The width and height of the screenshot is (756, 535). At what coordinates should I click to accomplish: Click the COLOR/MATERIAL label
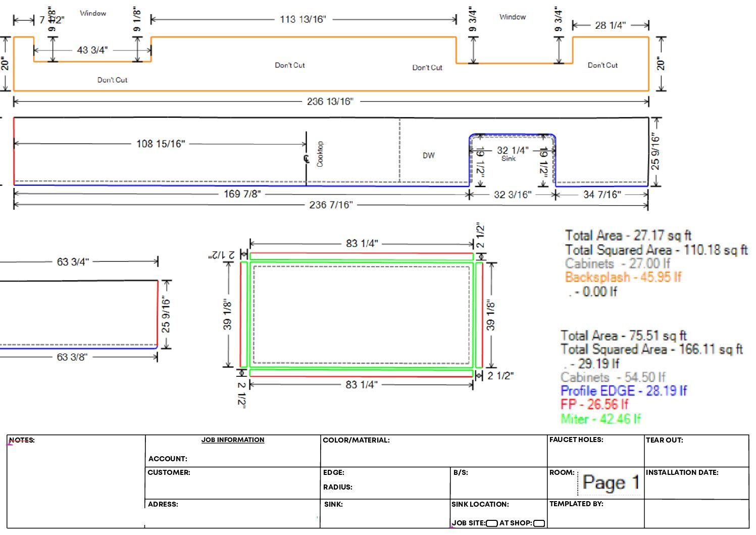pos(356,440)
